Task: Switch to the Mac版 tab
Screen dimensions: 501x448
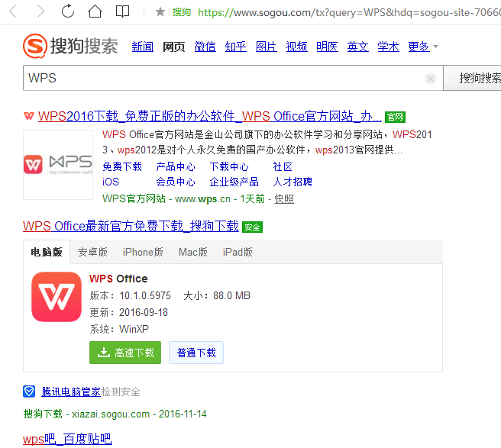Action: pyautogui.click(x=193, y=252)
